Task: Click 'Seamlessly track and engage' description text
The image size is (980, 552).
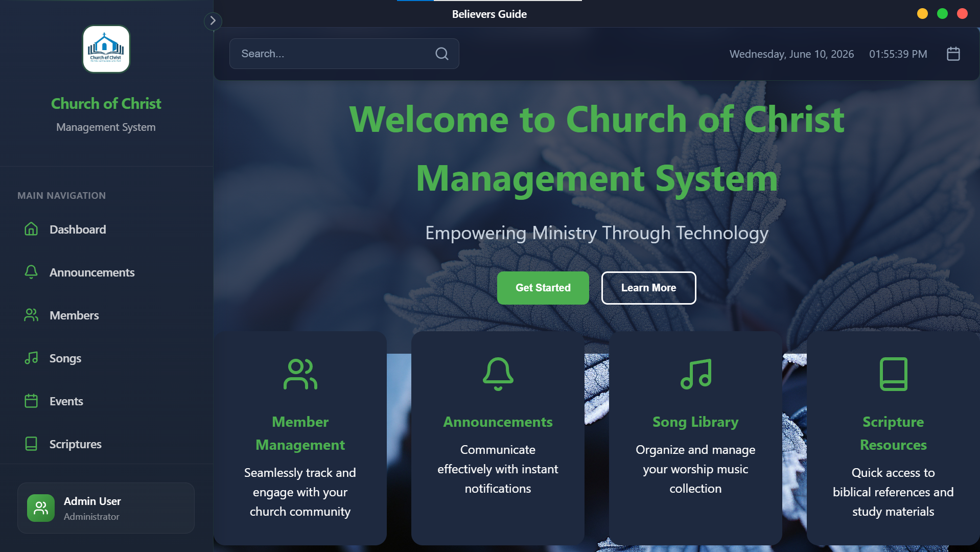Action: click(300, 492)
